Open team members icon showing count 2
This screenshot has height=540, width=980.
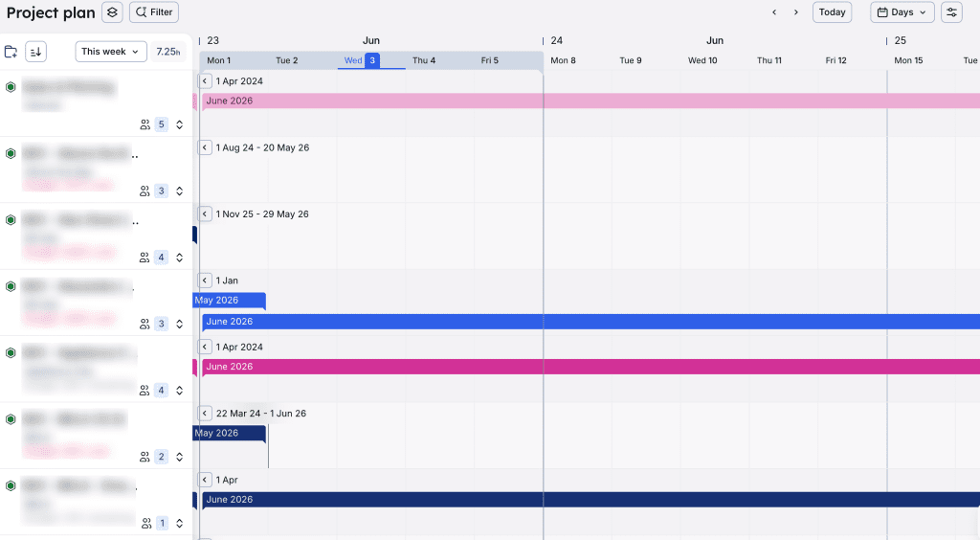point(145,457)
